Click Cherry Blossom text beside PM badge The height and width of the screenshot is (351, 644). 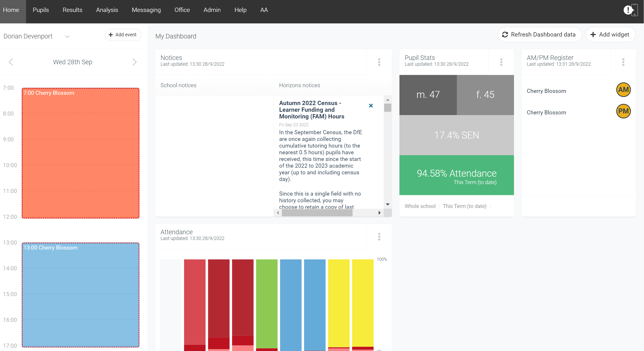click(x=546, y=113)
